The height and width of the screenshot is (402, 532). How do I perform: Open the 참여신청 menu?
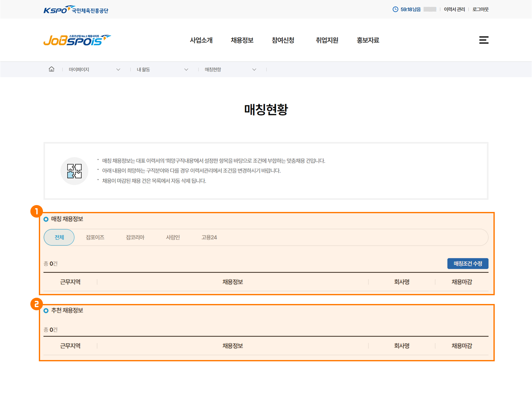tap(283, 40)
